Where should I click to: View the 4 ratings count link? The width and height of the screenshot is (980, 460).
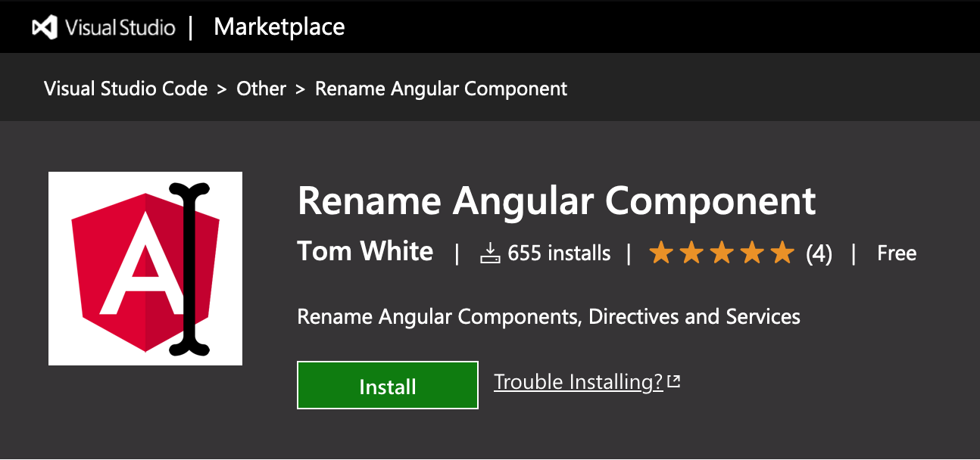point(819,253)
